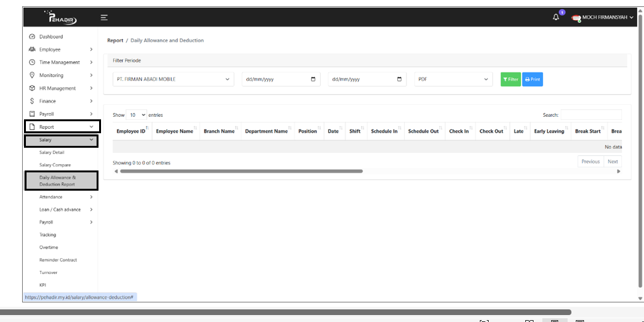Viewport: 644px width, 322px height.
Task: Click the green Filter button
Action: click(x=511, y=80)
